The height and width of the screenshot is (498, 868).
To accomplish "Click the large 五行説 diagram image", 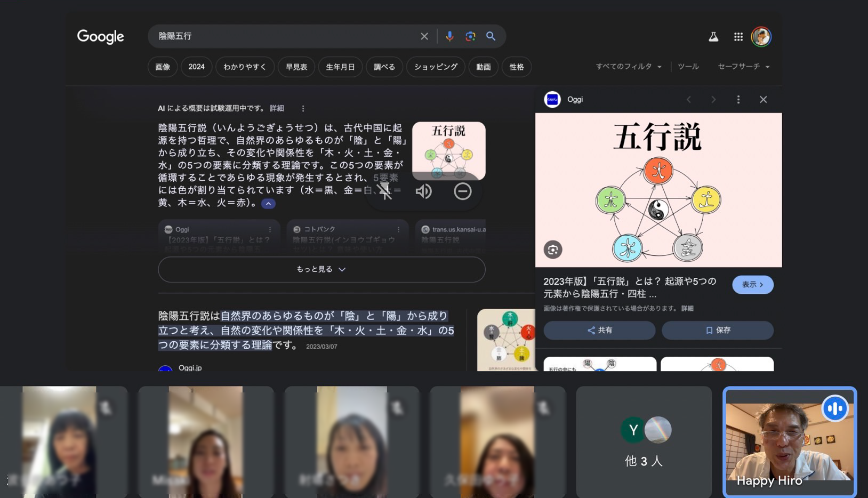I will point(658,190).
